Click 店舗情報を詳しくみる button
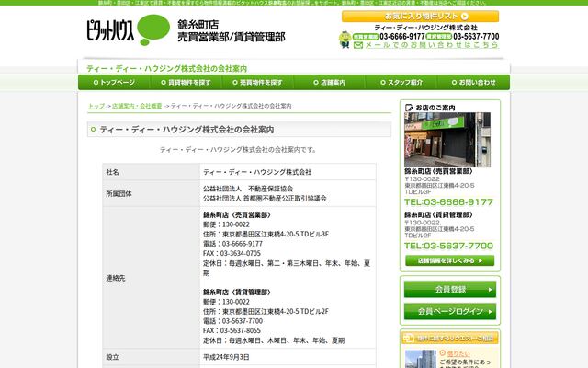The width and height of the screenshot is (588, 368). pos(449,260)
